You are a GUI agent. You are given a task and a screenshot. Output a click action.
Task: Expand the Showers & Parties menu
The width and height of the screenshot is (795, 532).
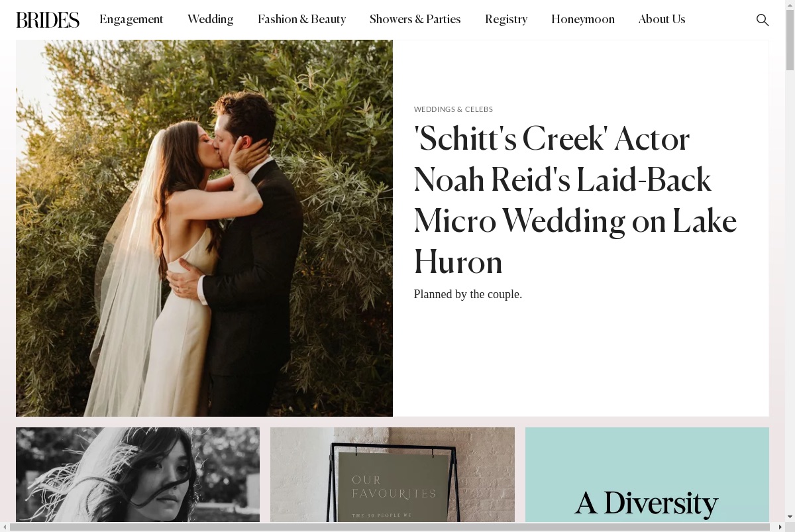coord(415,20)
